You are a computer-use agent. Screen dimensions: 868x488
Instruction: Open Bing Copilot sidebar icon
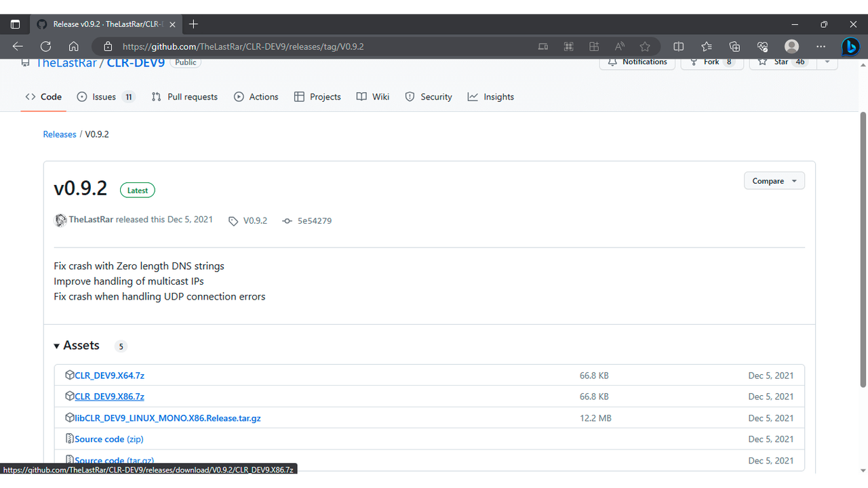850,47
